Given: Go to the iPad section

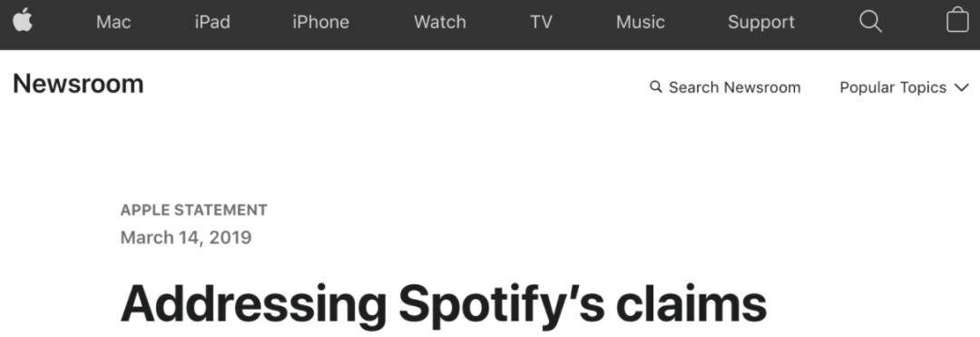Looking at the screenshot, I should [211, 23].
